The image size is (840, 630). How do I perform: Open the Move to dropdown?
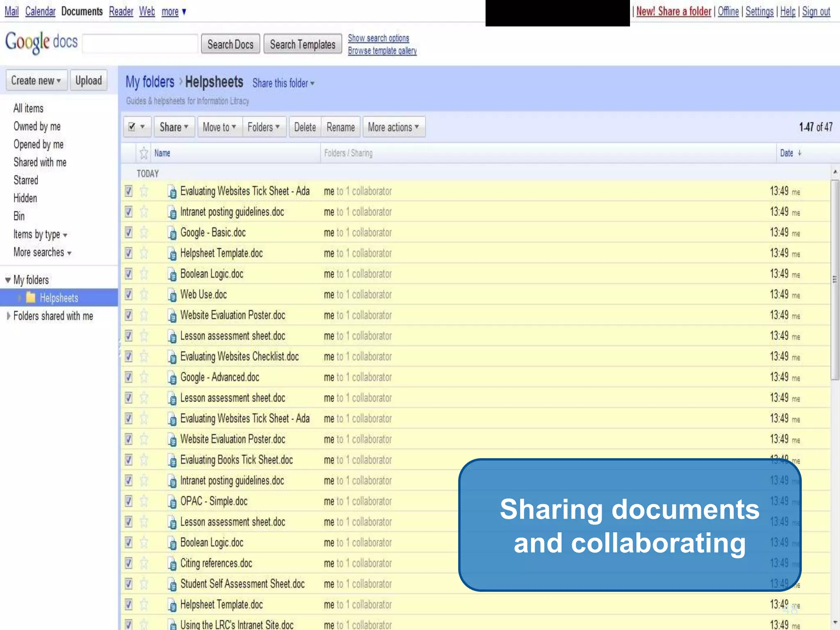tap(219, 127)
